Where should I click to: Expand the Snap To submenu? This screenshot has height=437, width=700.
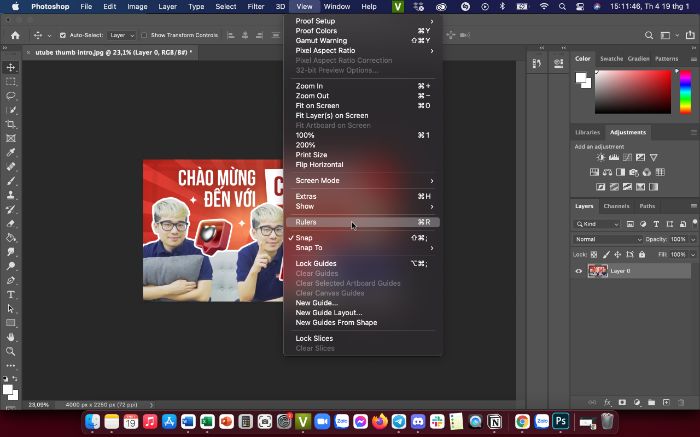(x=362, y=248)
